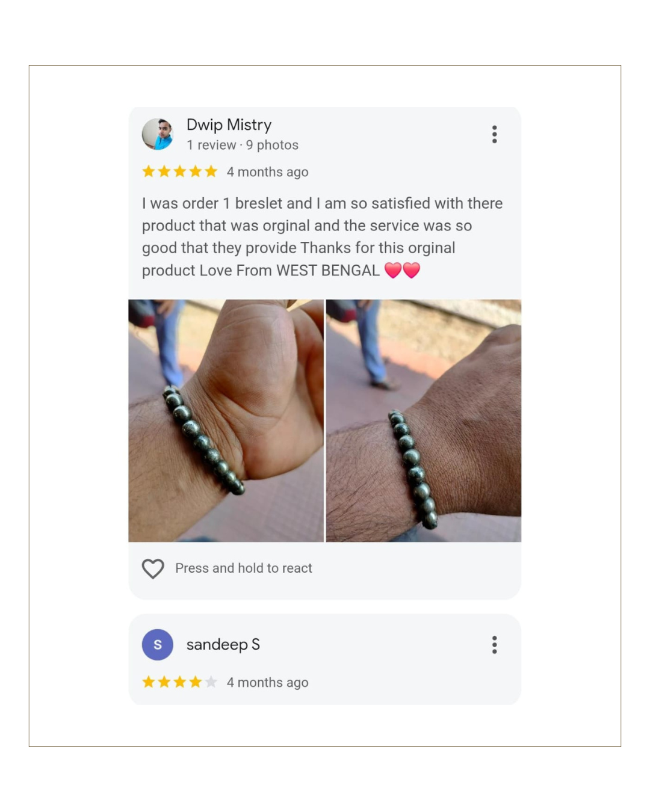Click the first yellow star of sandeep's rating
650x812 pixels.
click(149, 682)
